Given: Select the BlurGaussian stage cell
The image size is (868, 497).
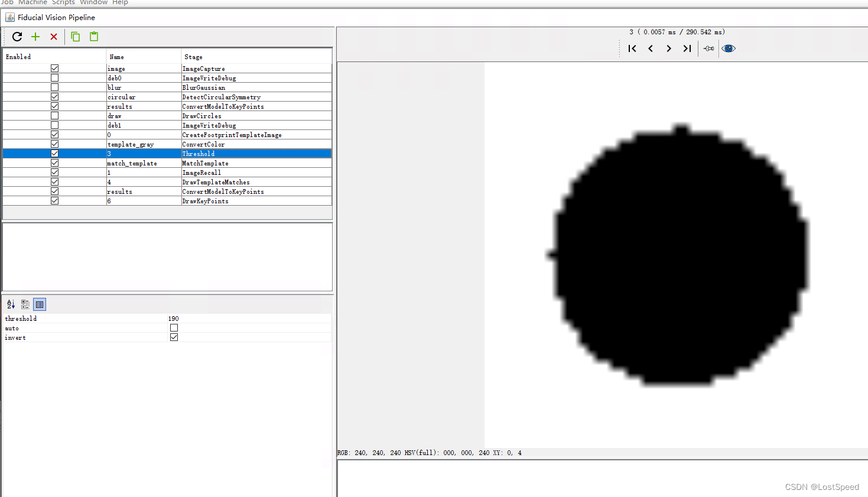Looking at the screenshot, I should point(256,87).
